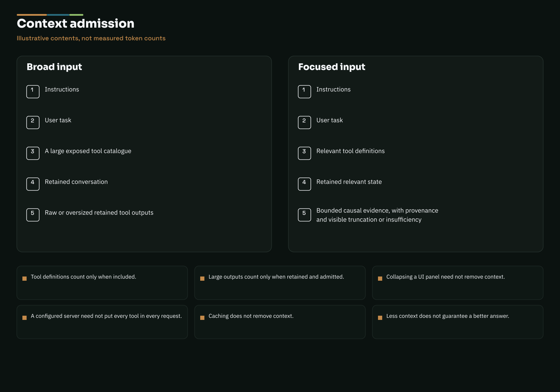560x392 pixels.
Task: Click orange bullet beside 'Tool definitions count only when included'
Action: point(24,279)
